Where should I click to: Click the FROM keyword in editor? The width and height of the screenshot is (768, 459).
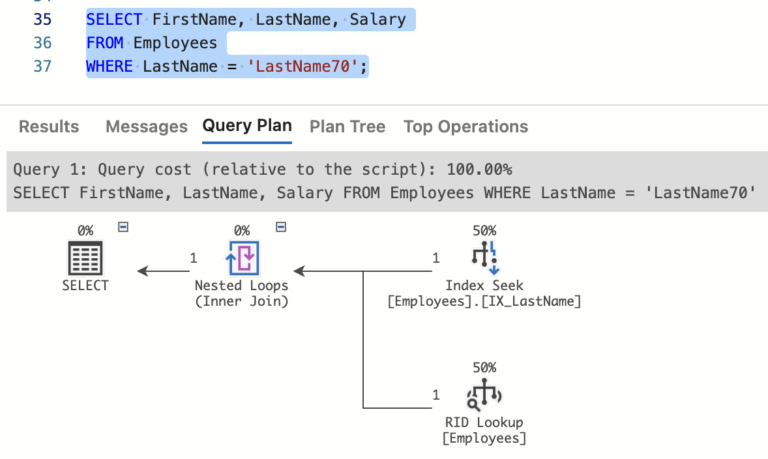tap(104, 43)
